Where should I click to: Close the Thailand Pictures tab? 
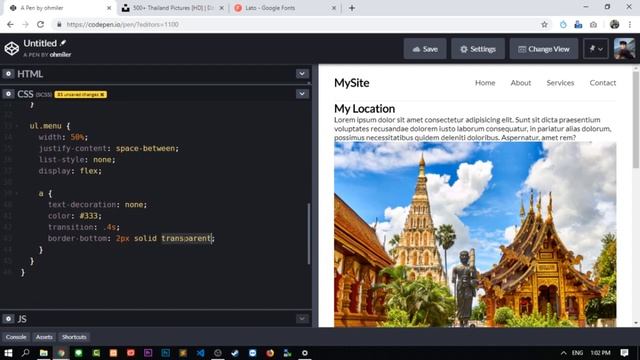tap(222, 8)
